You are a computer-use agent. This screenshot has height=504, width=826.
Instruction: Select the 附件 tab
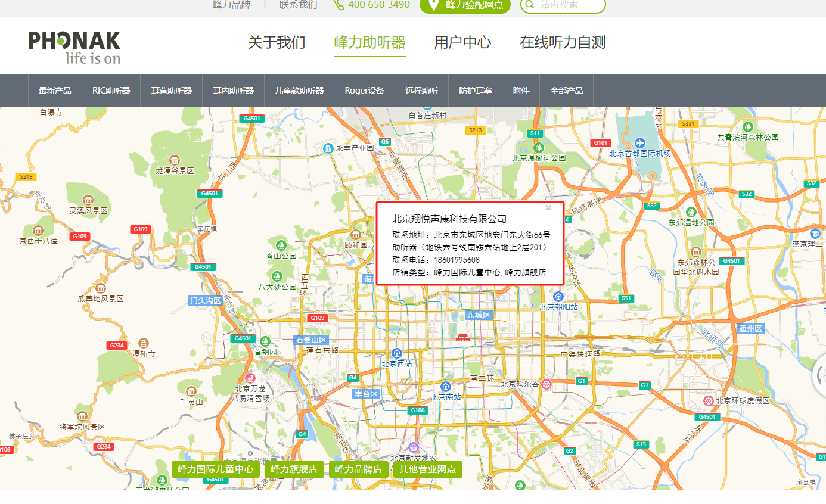click(521, 91)
